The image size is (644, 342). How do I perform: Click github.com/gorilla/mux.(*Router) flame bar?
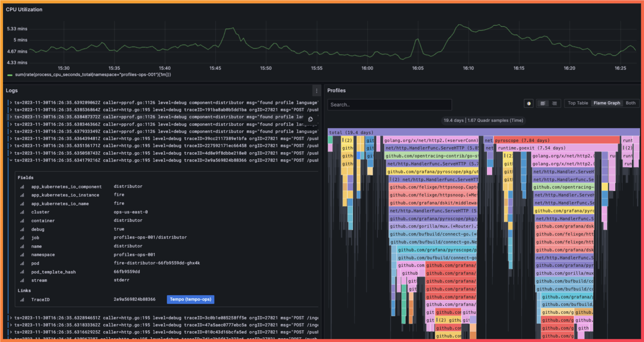click(x=433, y=226)
